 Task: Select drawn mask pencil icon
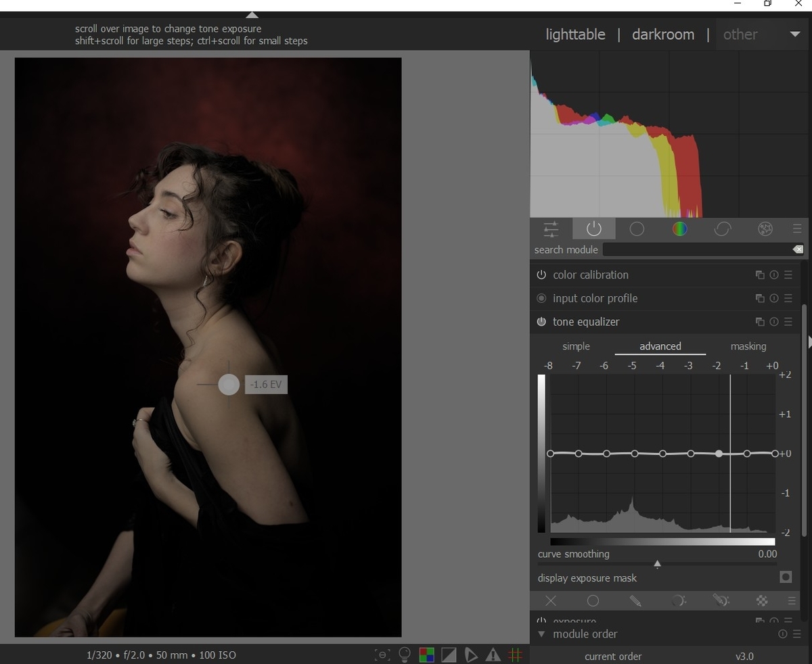635,600
